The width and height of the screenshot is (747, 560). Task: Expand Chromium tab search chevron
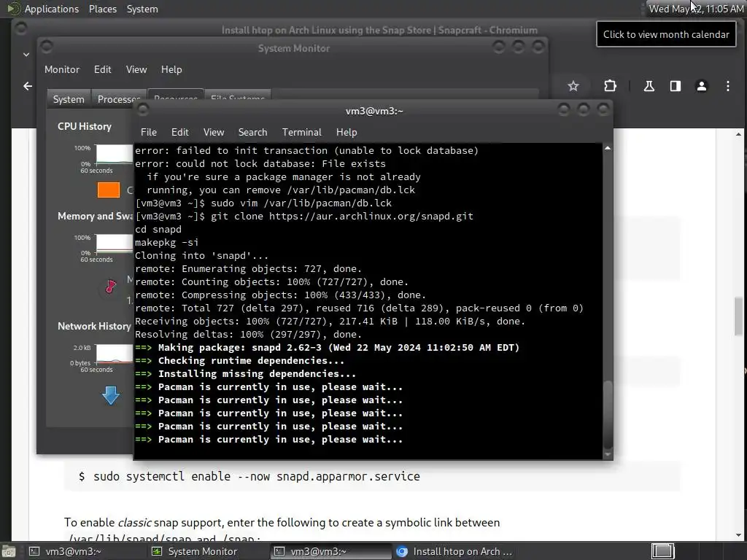pyautogui.click(x=26, y=54)
